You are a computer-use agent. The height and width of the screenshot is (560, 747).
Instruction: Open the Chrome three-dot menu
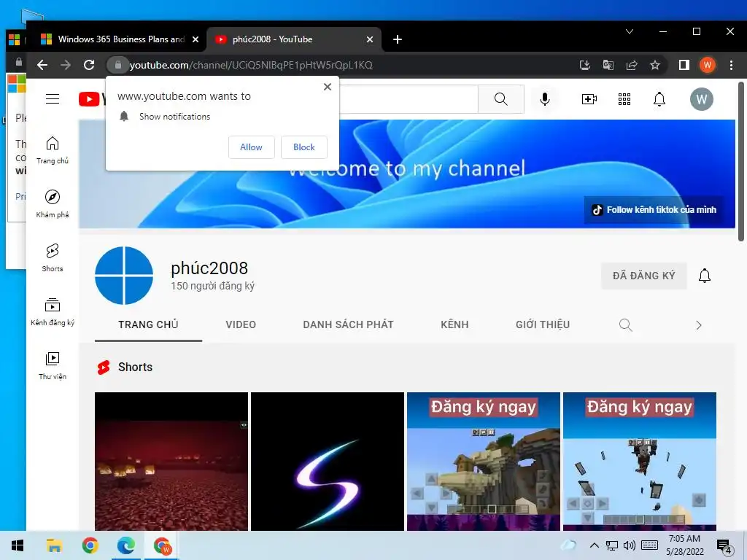pyautogui.click(x=731, y=65)
